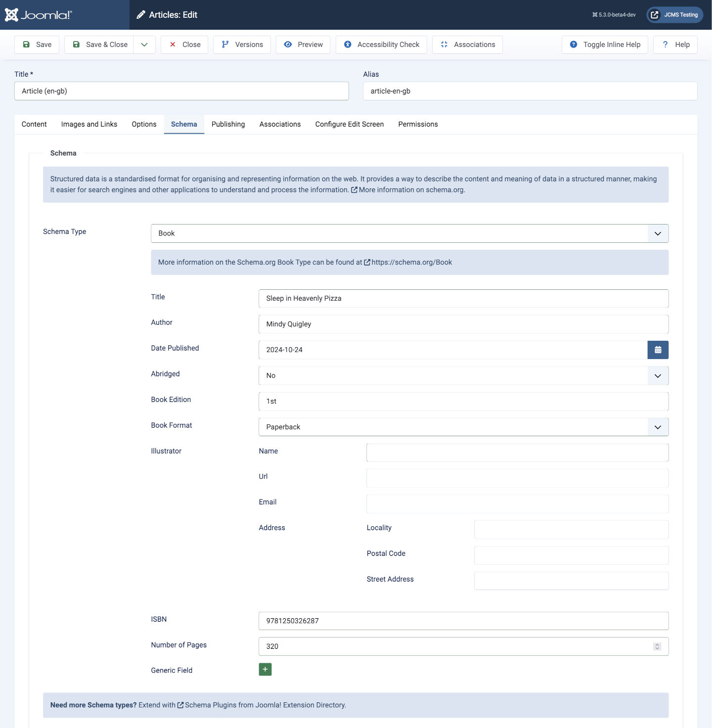Expand the Book Format dropdown

(x=463, y=427)
